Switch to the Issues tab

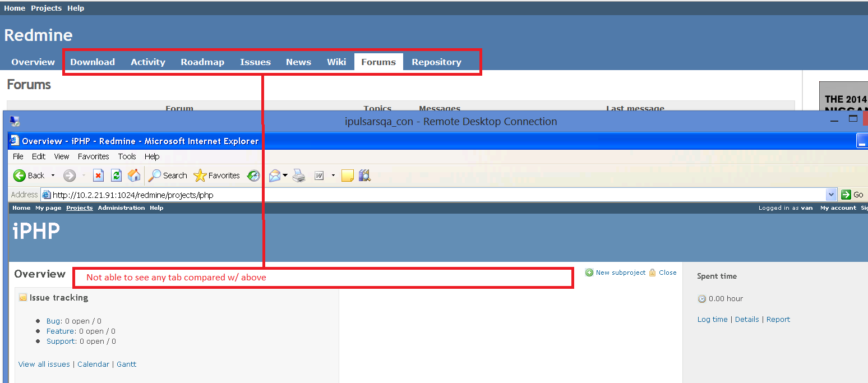coord(256,62)
